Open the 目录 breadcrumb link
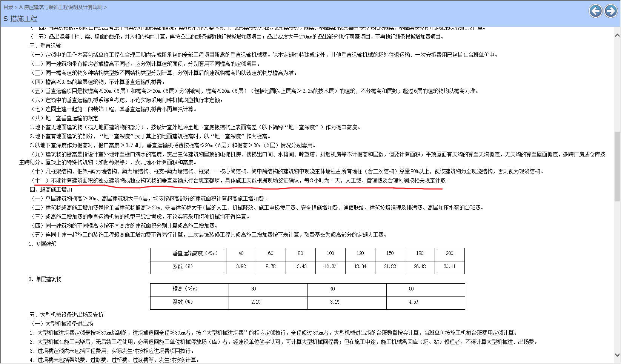The width and height of the screenshot is (621, 364). tap(8, 7)
